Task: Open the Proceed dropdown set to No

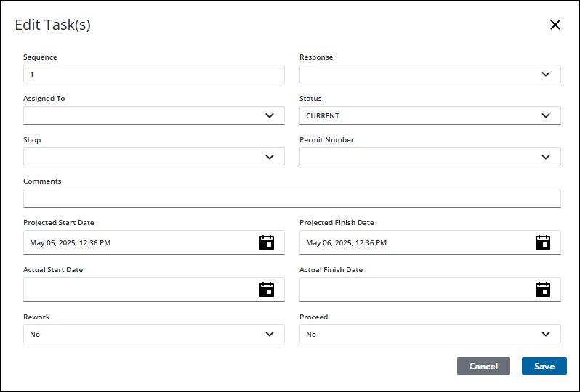Action: 430,334
